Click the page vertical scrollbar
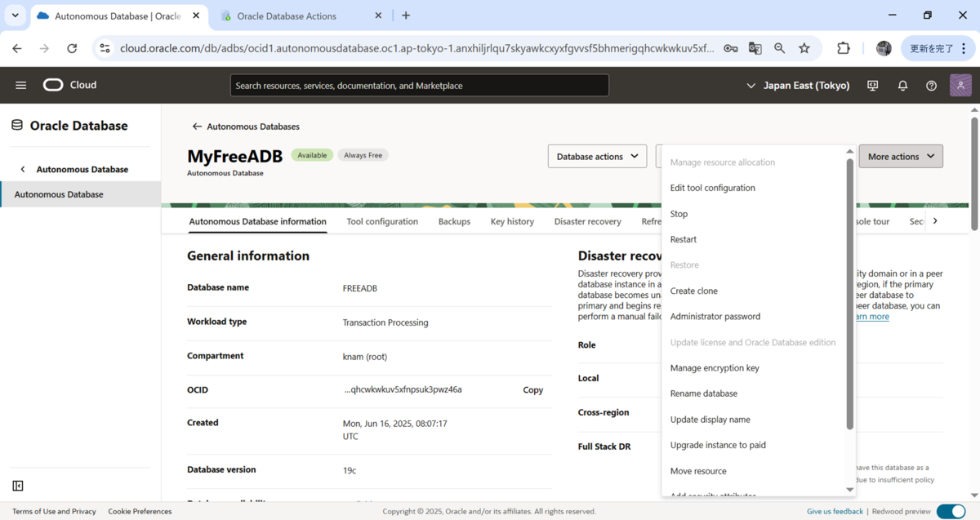980x520 pixels. pyautogui.click(x=973, y=172)
